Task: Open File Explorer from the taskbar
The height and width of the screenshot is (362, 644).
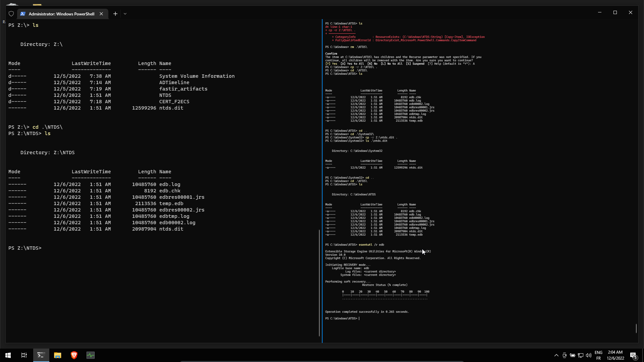Action: [x=58, y=355]
